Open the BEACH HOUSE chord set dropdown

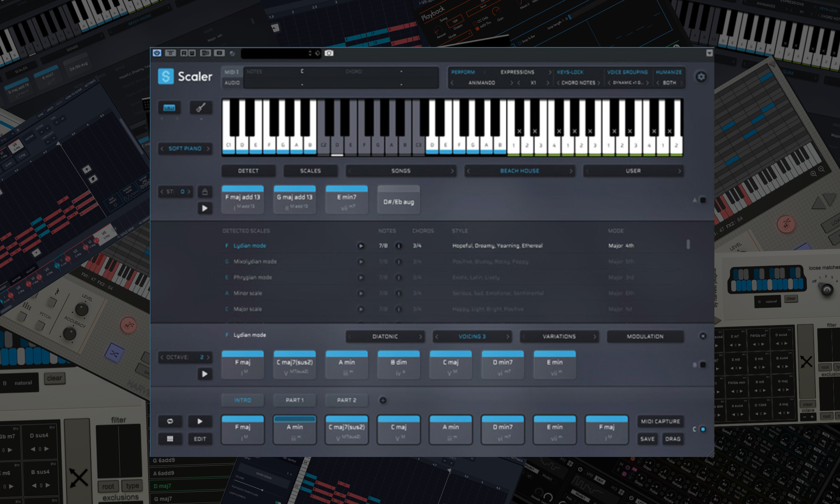pyautogui.click(x=519, y=171)
